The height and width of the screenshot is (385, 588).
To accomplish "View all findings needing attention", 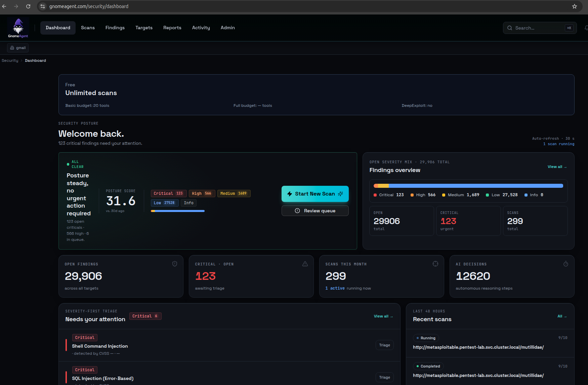I will click(383, 316).
